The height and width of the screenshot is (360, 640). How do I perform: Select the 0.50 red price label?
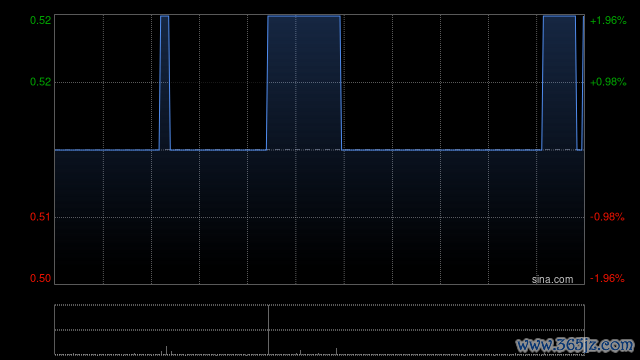click(40, 278)
